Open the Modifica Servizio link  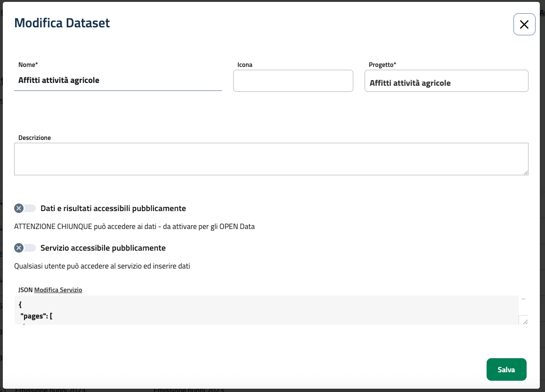tap(58, 290)
